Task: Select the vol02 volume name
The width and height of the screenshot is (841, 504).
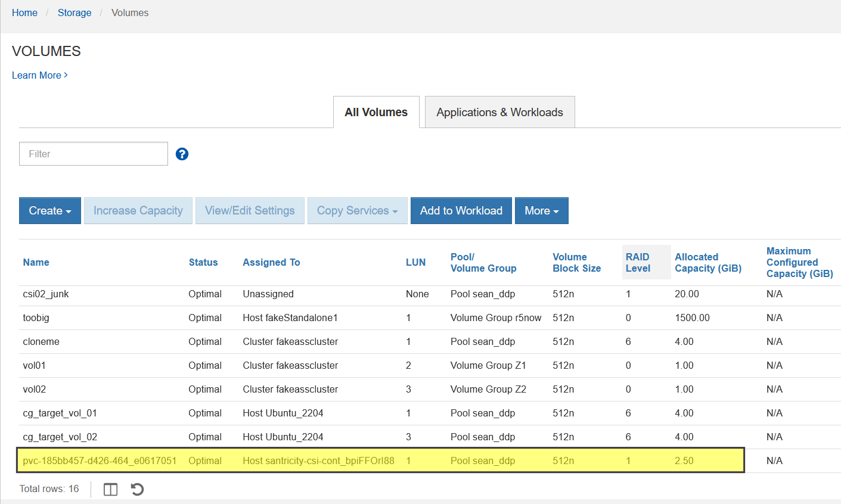Action: coord(35,390)
